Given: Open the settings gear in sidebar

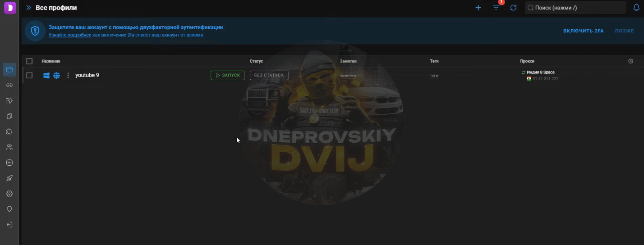Looking at the screenshot, I should click(x=9, y=194).
